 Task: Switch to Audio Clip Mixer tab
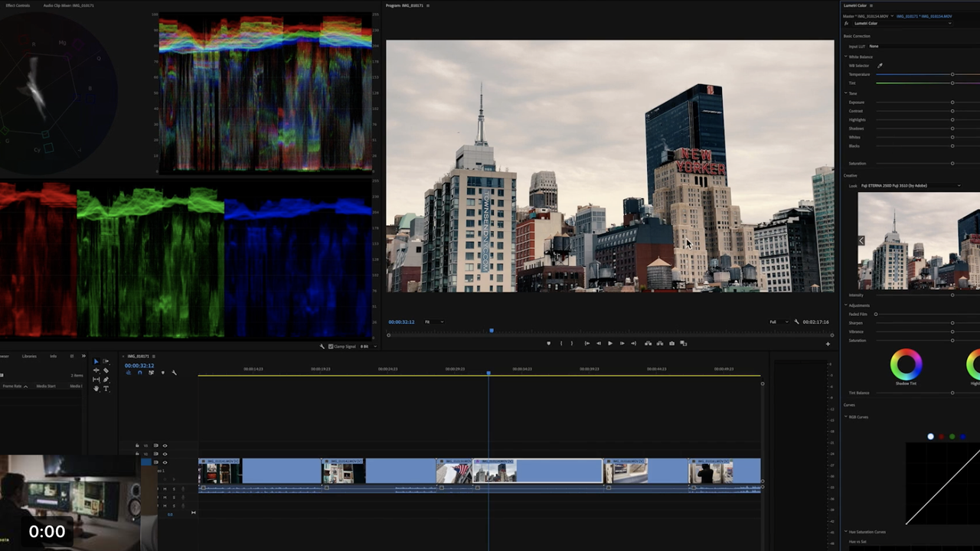[x=69, y=5]
